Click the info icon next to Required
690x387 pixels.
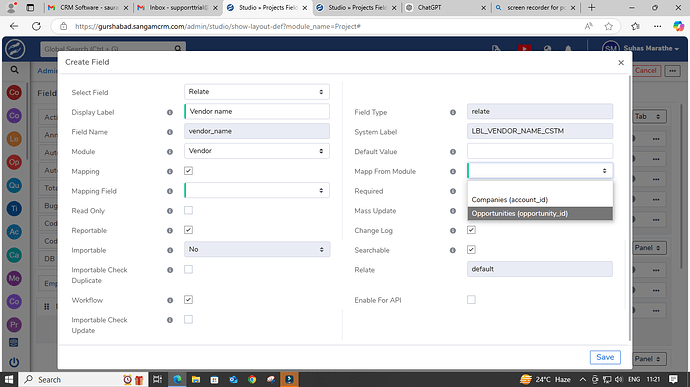pyautogui.click(x=453, y=191)
